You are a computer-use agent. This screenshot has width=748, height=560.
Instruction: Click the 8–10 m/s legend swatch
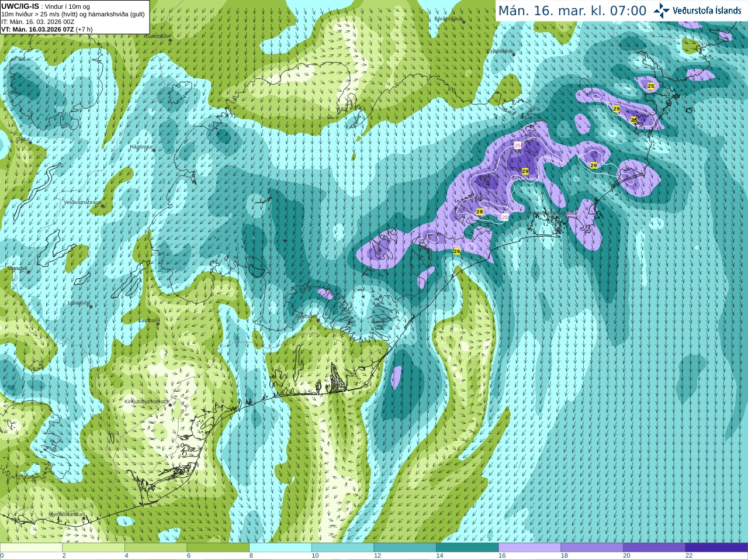tap(280, 548)
